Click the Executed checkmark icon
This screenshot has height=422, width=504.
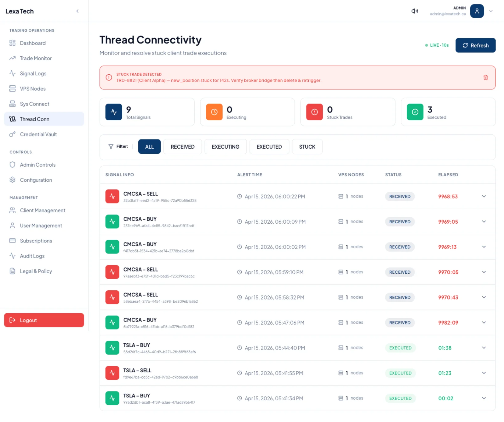pyautogui.click(x=415, y=112)
